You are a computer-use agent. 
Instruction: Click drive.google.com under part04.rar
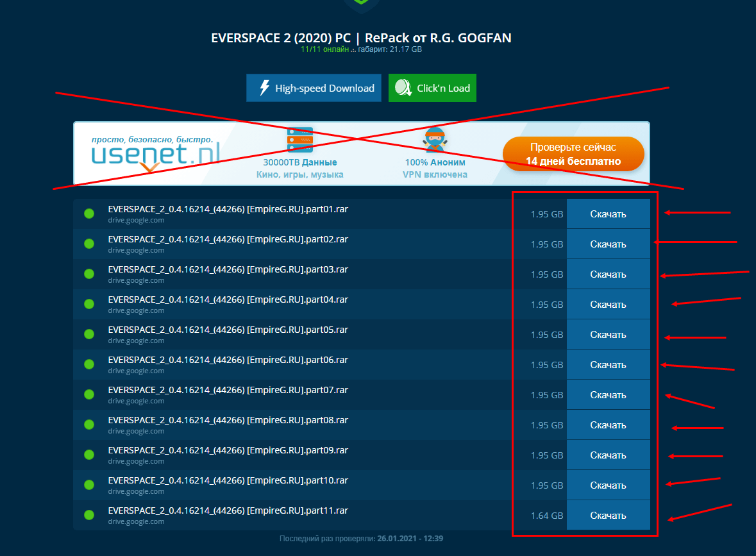click(x=136, y=310)
